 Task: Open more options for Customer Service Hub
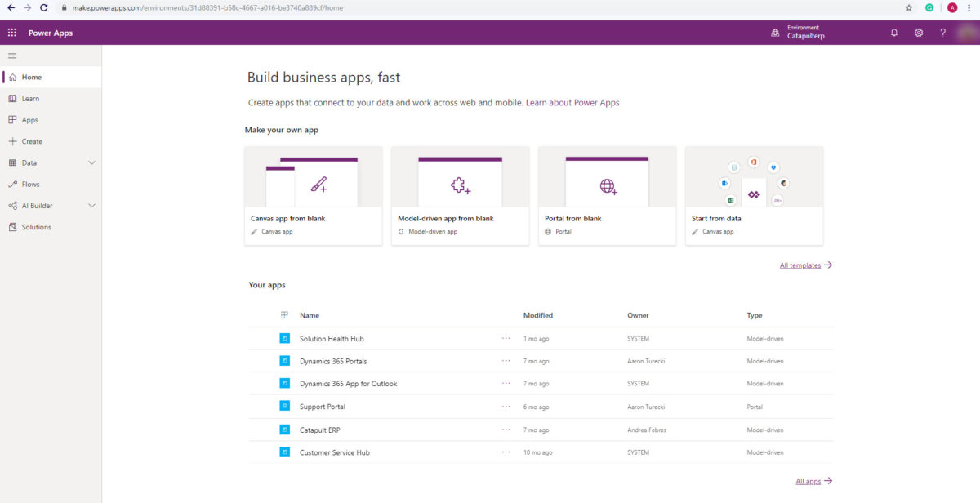tap(506, 452)
